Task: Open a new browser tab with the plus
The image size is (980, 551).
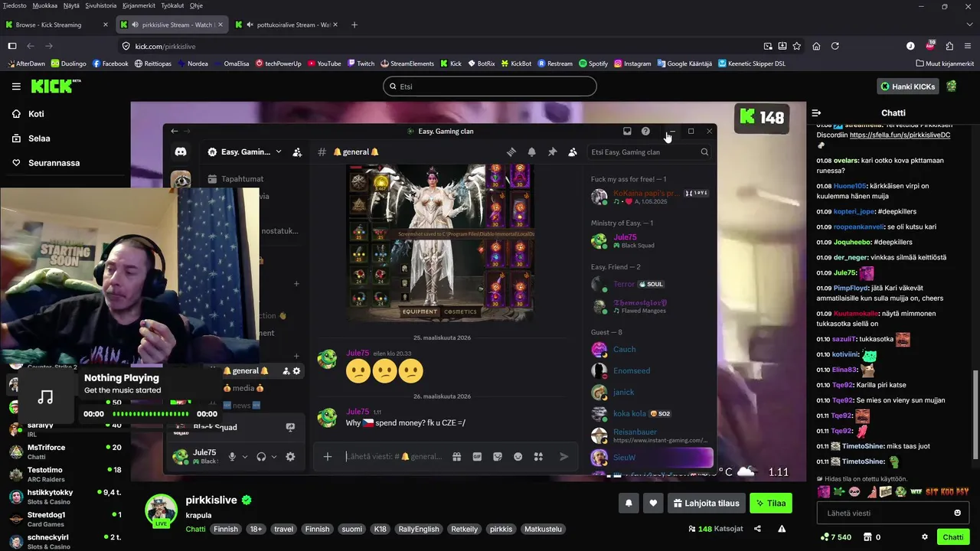Action: pos(354,24)
